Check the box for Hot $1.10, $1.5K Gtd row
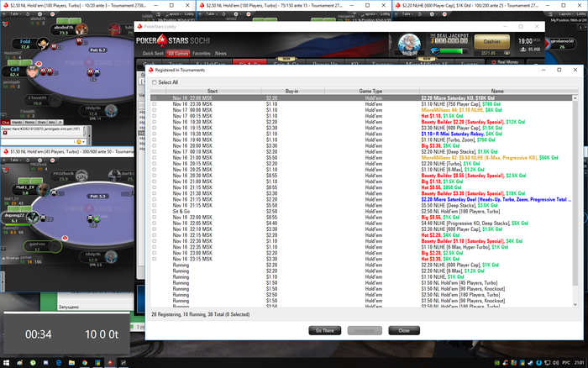The image size is (588, 368). (154, 116)
